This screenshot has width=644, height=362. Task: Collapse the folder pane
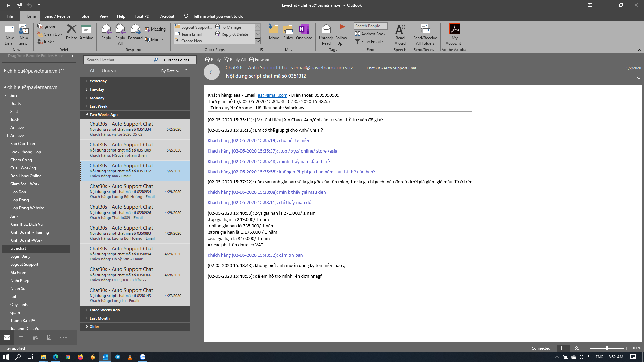point(72,56)
